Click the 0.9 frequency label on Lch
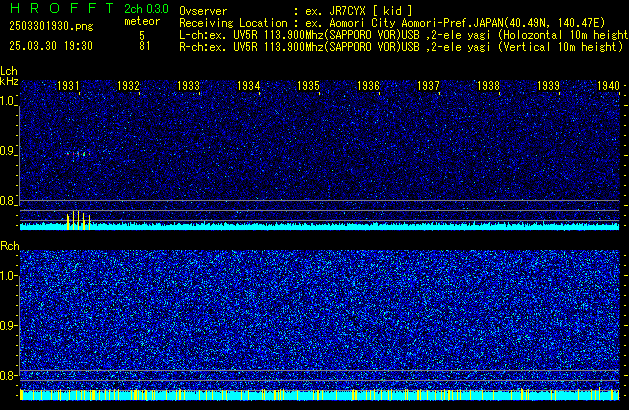 (8, 151)
